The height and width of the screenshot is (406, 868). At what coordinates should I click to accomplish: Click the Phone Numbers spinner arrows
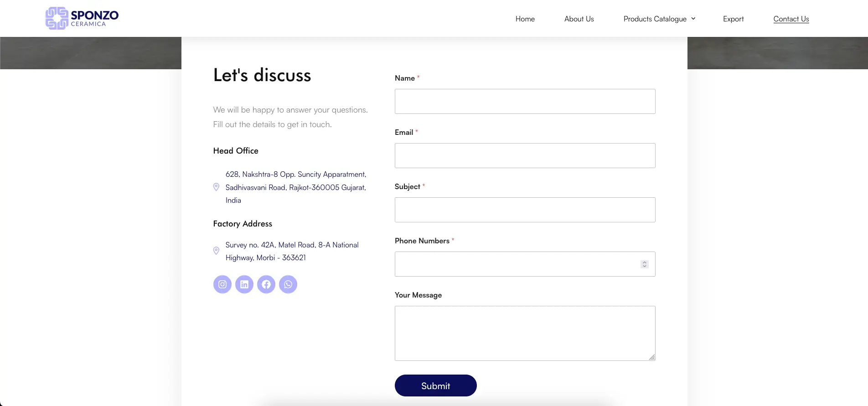click(645, 264)
